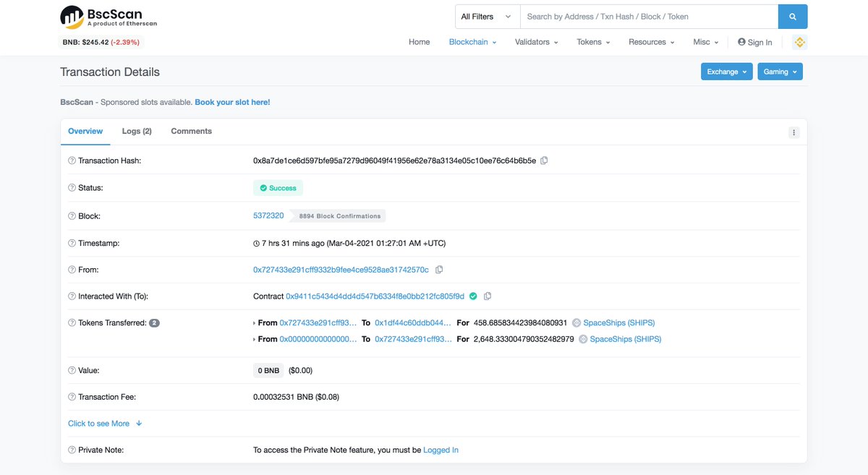Click the help icon next to From

(x=72, y=270)
